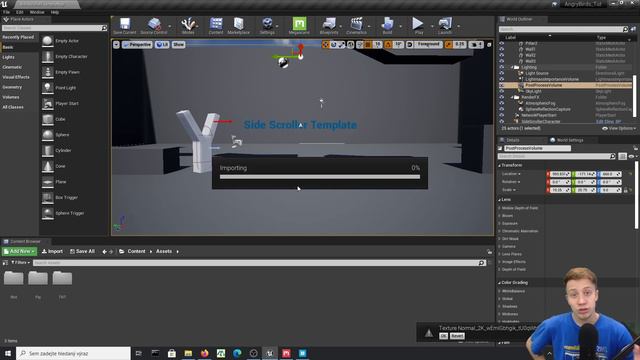Toggle visibility of RenderFX folder
The height and width of the screenshot is (360, 640).
click(x=502, y=98)
